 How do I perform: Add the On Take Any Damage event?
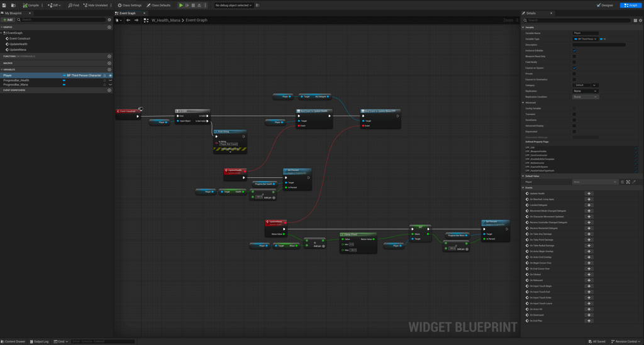pyautogui.click(x=589, y=234)
